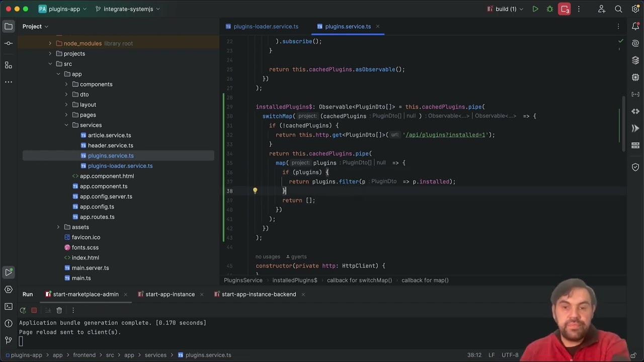Open the Structure tool window icon
This screenshot has width=644, height=362.
tap(9, 65)
